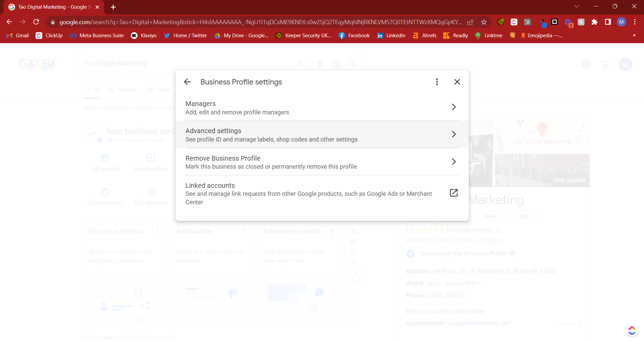Toggle the browser side panel icon
The image size is (644, 342).
(x=608, y=22)
